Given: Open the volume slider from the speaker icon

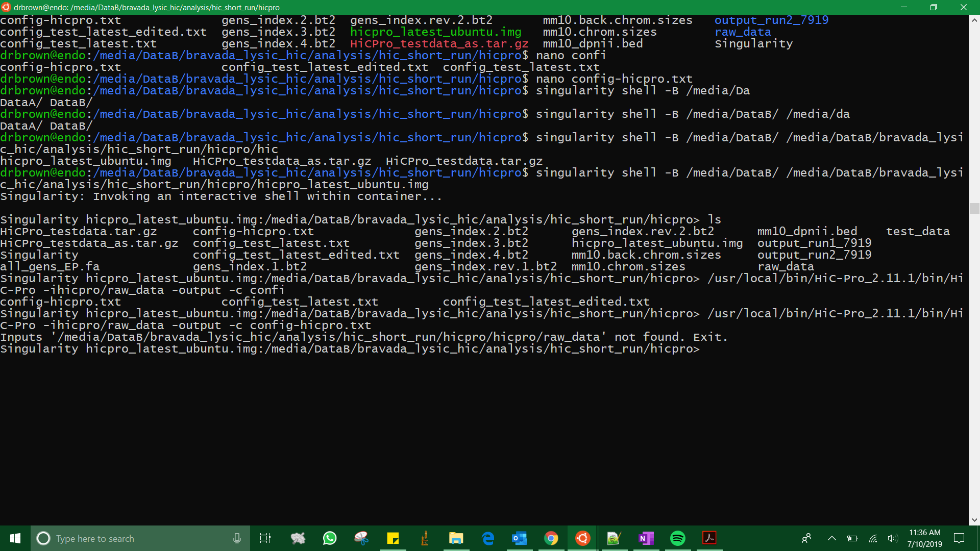Looking at the screenshot, I should (x=892, y=538).
